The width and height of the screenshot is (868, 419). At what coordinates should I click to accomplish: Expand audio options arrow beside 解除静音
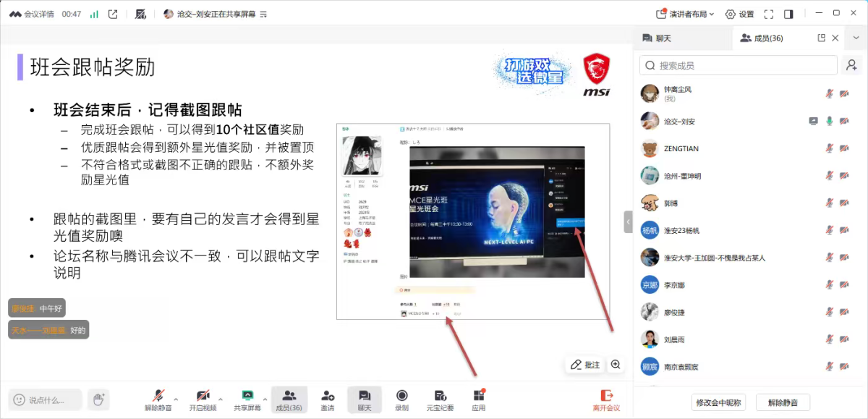[x=176, y=399]
